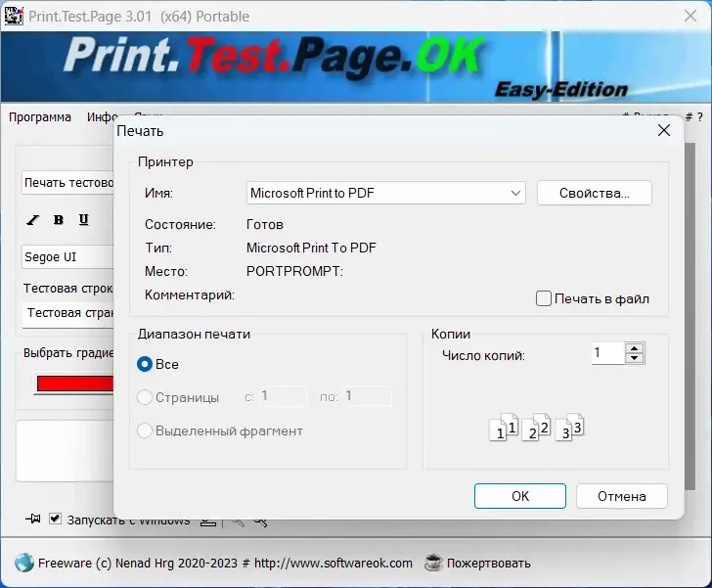This screenshot has height=588, width=712.
Task: Click the page range 'с' field
Action: [x=284, y=396]
